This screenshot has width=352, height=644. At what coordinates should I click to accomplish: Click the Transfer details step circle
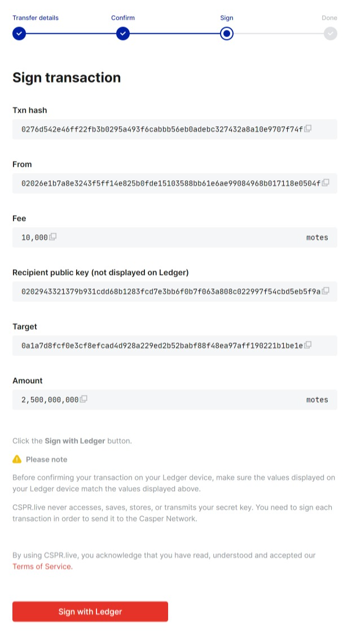click(19, 34)
